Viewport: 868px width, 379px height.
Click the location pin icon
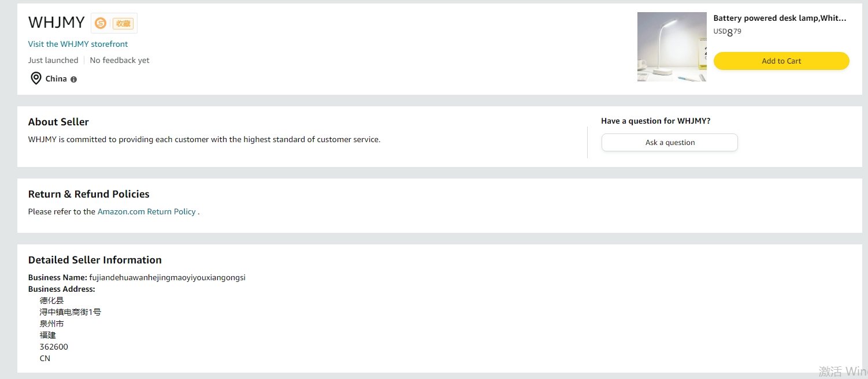click(36, 79)
